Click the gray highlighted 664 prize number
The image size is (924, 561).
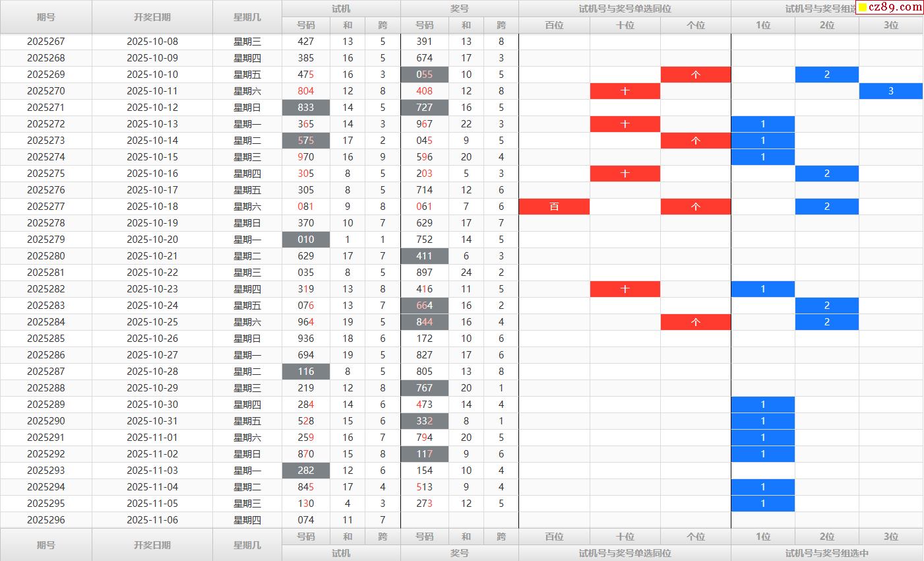pos(425,306)
